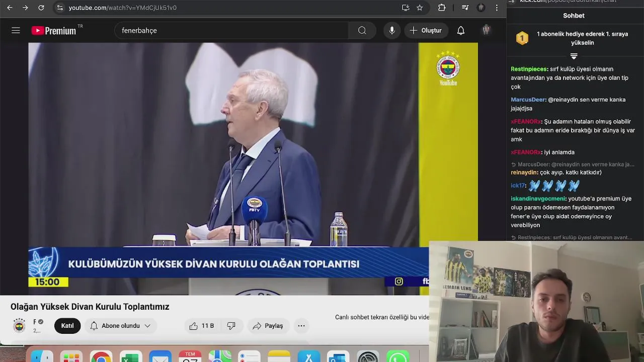Open Launchpad from the Dock

[x=71, y=356]
